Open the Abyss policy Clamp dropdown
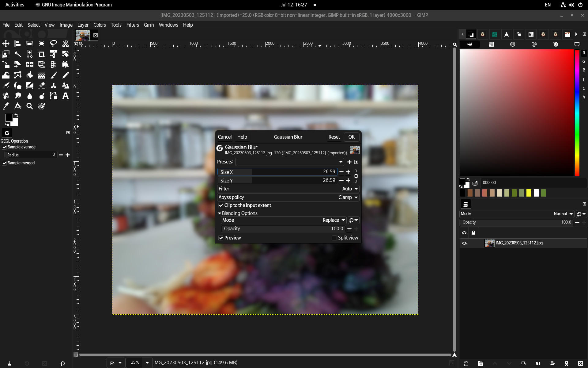Screen dimensions: 588x368 pyautogui.click(x=348, y=197)
